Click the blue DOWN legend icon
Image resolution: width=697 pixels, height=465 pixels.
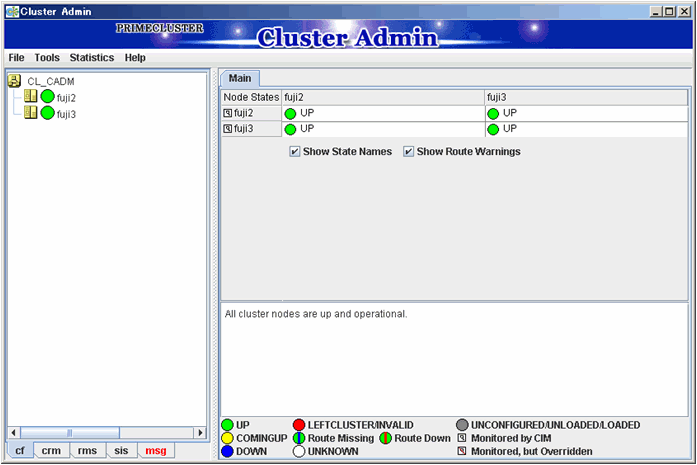(228, 451)
